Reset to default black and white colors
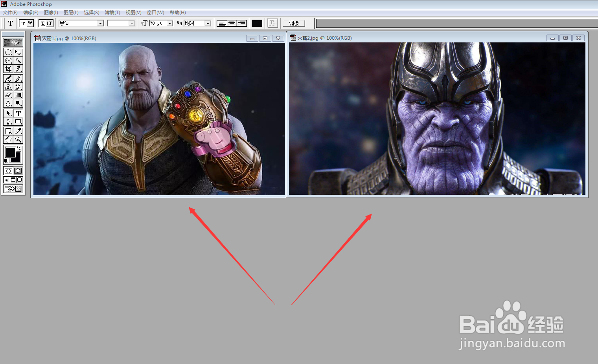The width and height of the screenshot is (598, 364). pos(6,161)
